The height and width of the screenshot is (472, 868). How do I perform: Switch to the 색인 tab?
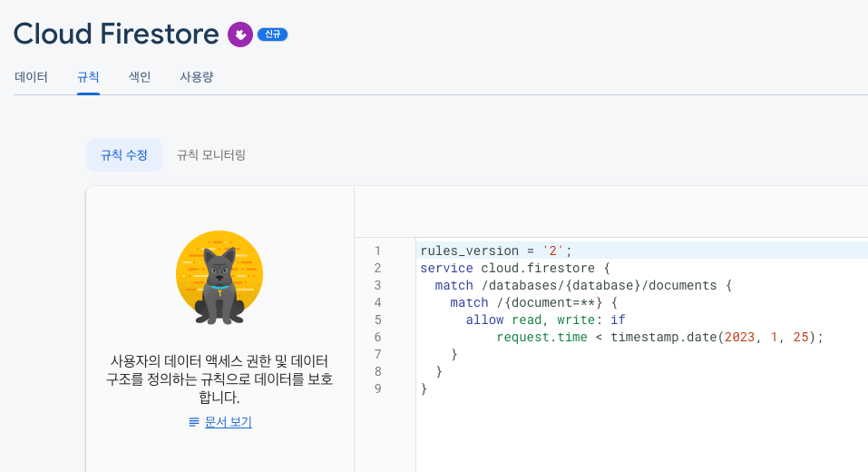tap(140, 77)
